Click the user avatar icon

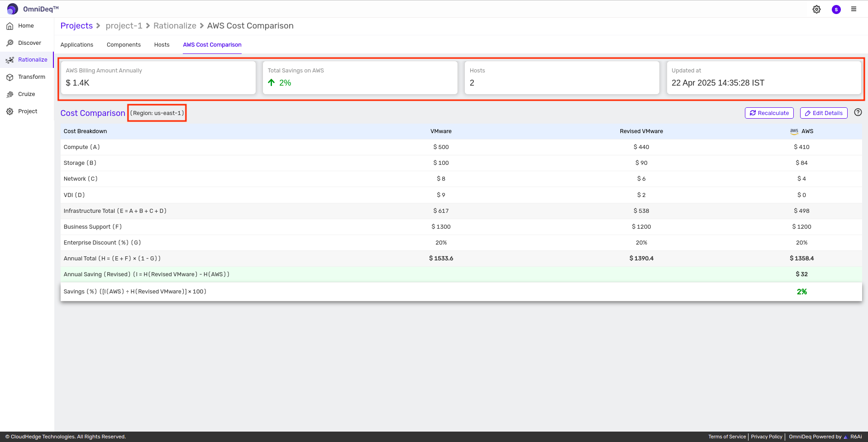[836, 10]
